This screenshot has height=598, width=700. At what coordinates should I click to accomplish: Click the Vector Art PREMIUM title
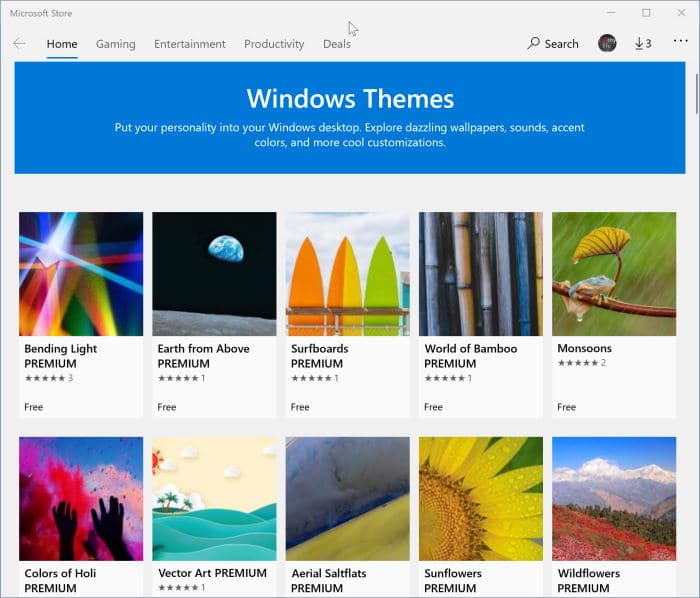pyautogui.click(x=212, y=573)
